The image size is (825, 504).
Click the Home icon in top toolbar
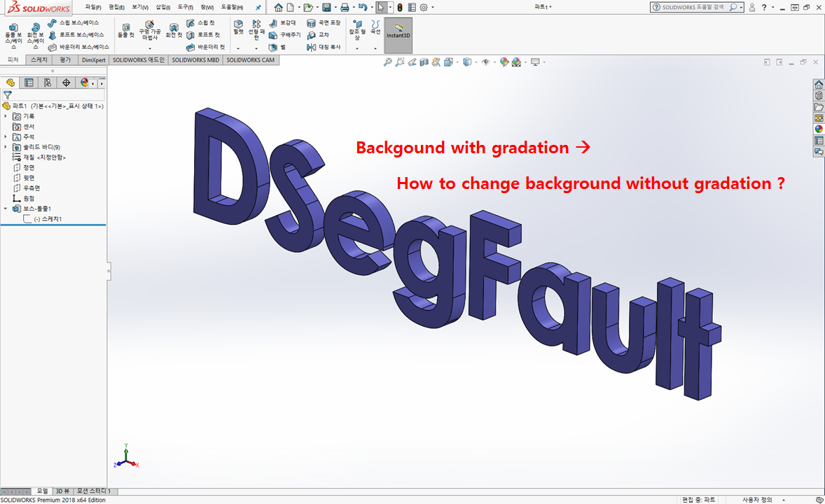pyautogui.click(x=278, y=8)
